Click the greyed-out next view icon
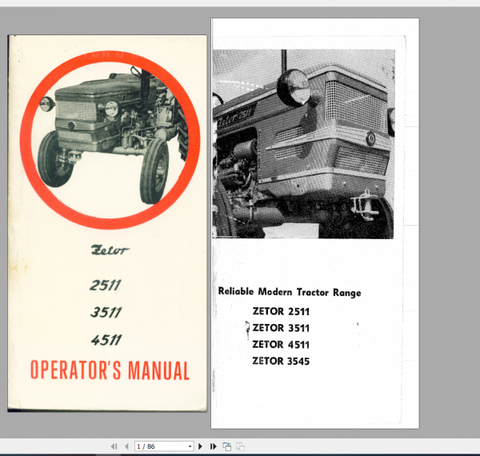The width and height of the screenshot is (480, 456). coord(240,446)
